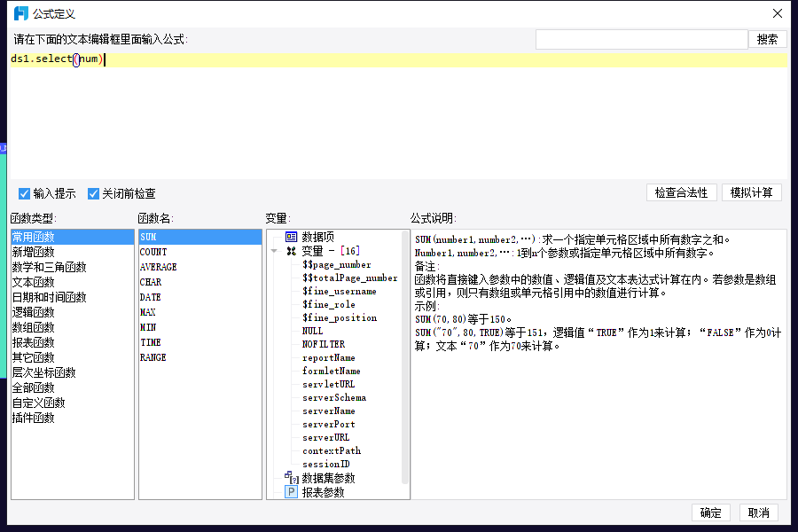This screenshot has height=532, width=798.
Task: Collapse the 变量 tree node
Action: 274,251
